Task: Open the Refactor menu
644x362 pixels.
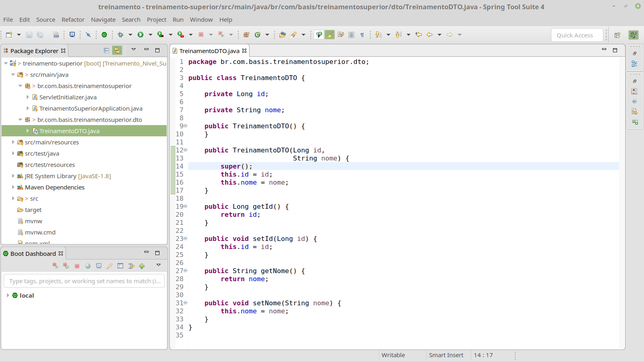Action: pyautogui.click(x=73, y=20)
